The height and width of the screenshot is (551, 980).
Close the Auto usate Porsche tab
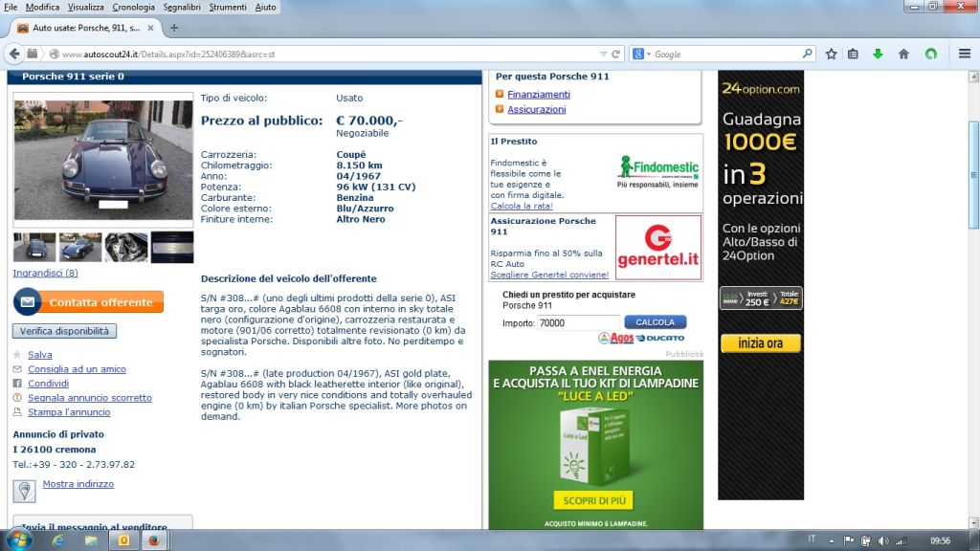(x=150, y=28)
